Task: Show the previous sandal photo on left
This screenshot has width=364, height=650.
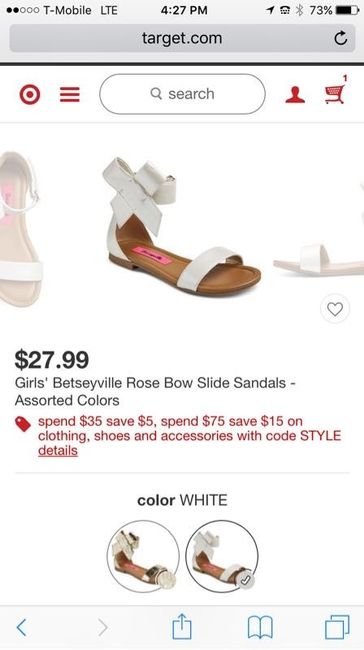Action: (21, 228)
